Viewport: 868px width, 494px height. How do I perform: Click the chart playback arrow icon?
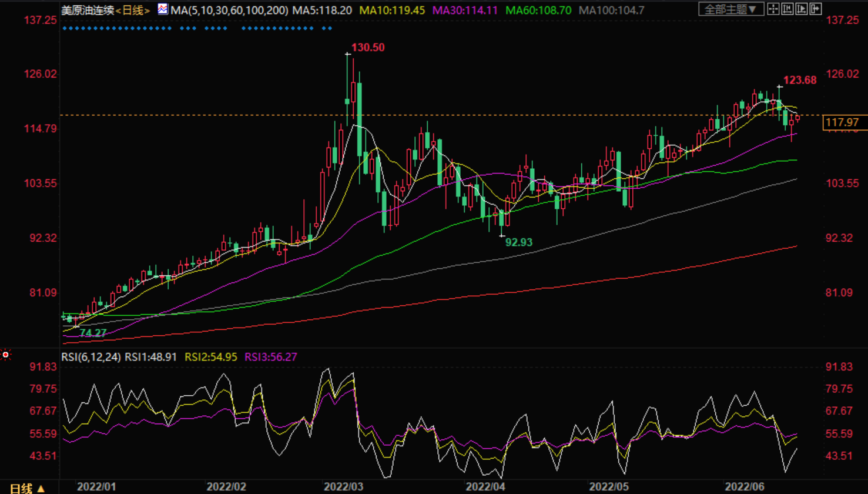[802, 9]
